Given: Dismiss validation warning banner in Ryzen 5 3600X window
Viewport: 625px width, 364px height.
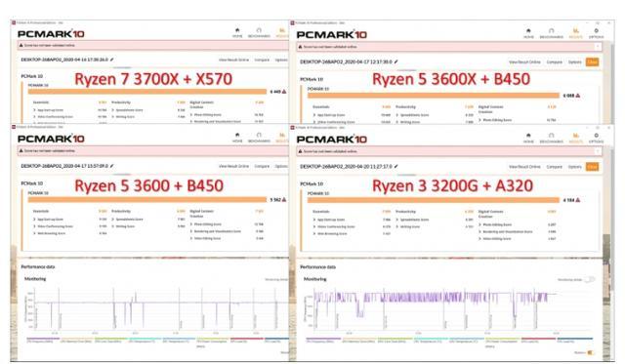Looking at the screenshot, I should coord(598,47).
